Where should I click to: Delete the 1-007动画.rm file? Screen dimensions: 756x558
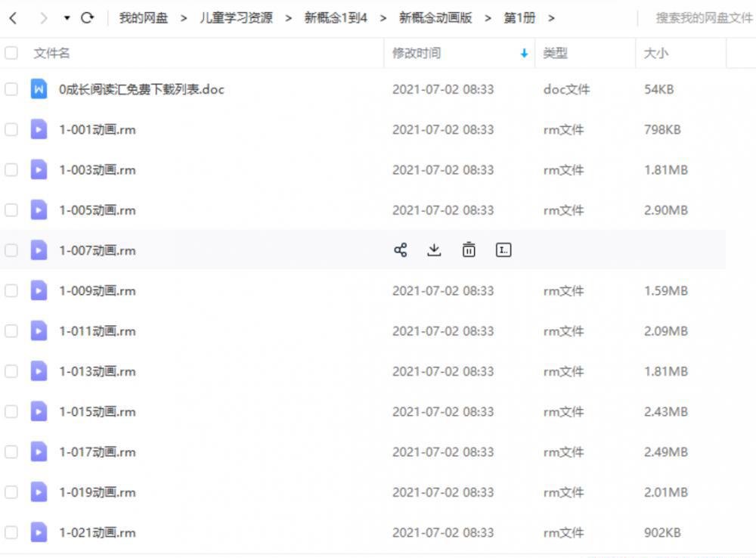[469, 250]
